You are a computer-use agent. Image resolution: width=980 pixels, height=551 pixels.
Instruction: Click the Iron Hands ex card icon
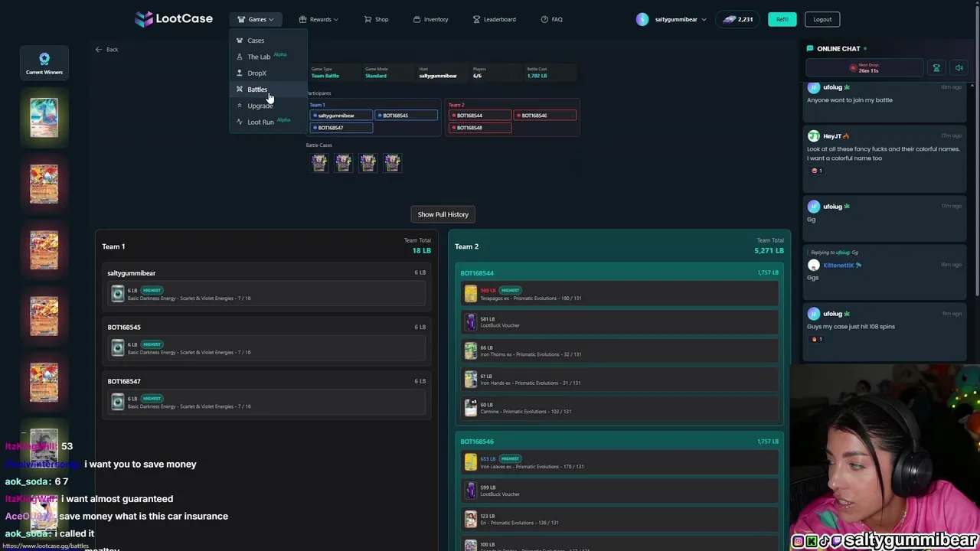pyautogui.click(x=471, y=379)
